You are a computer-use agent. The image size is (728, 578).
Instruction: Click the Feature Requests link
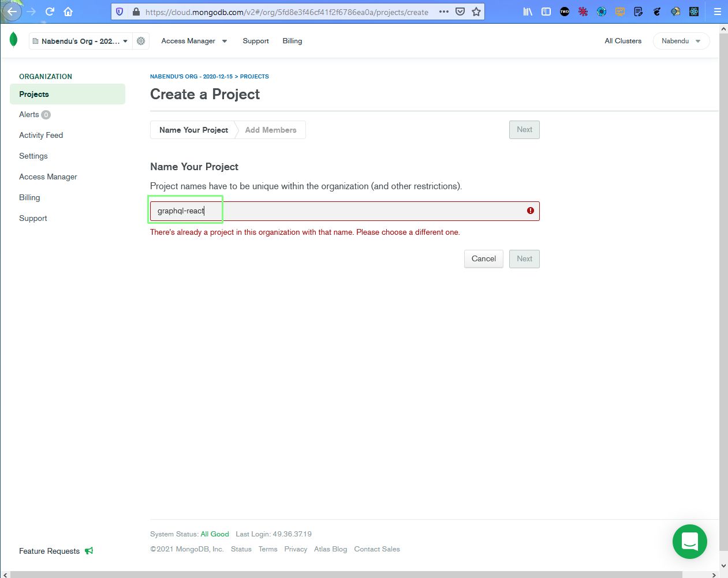tap(49, 551)
